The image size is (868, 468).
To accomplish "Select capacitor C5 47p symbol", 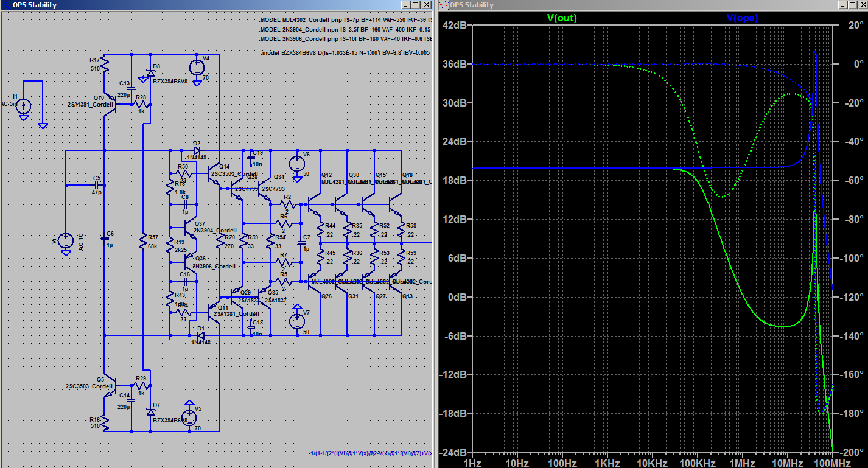I will [x=96, y=184].
